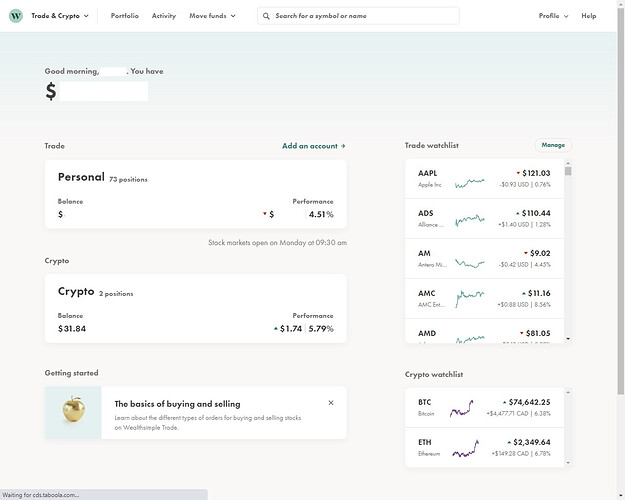The width and height of the screenshot is (625, 500).
Task: Click the arrow beside Add an account
Action: click(x=343, y=146)
